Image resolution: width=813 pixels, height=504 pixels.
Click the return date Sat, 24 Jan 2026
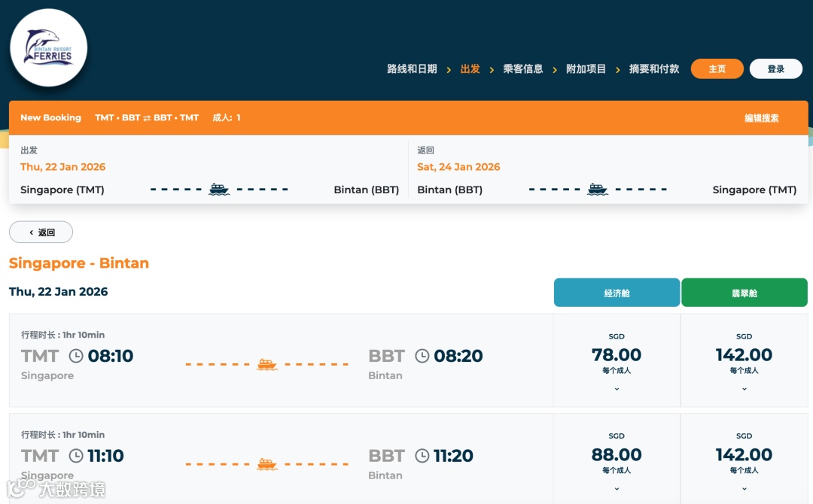(459, 167)
